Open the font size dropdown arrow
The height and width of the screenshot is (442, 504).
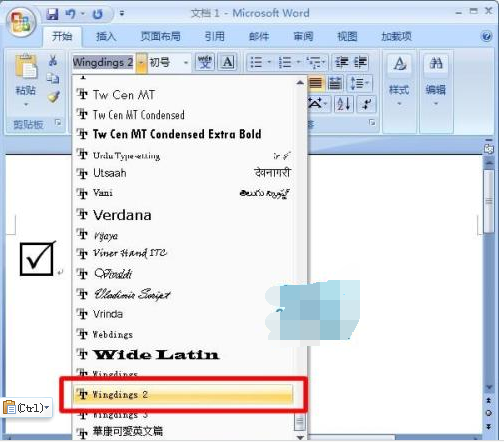pyautogui.click(x=186, y=62)
